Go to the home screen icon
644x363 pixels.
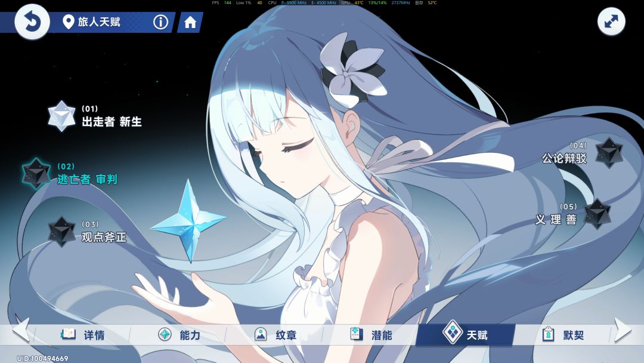(x=190, y=22)
